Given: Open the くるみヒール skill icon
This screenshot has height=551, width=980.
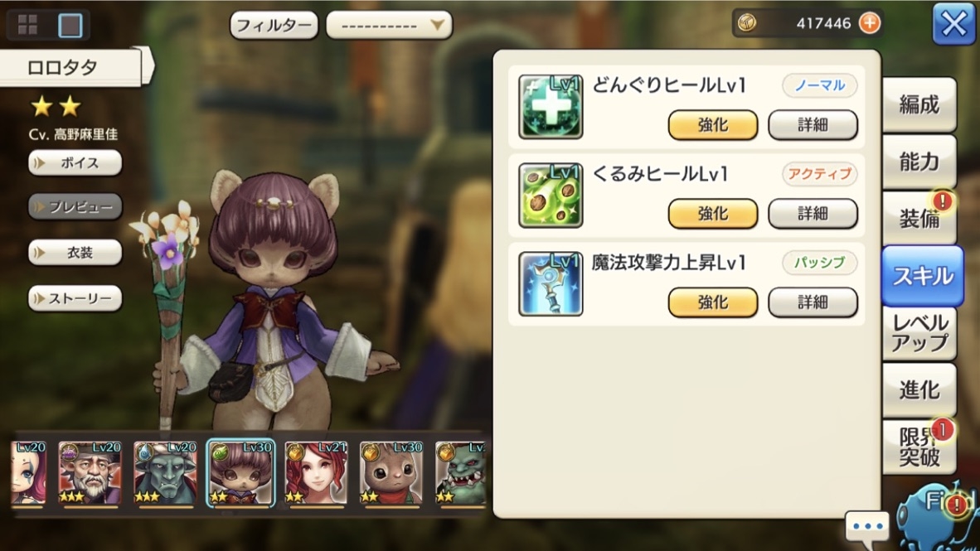Looking at the screenshot, I should [551, 196].
